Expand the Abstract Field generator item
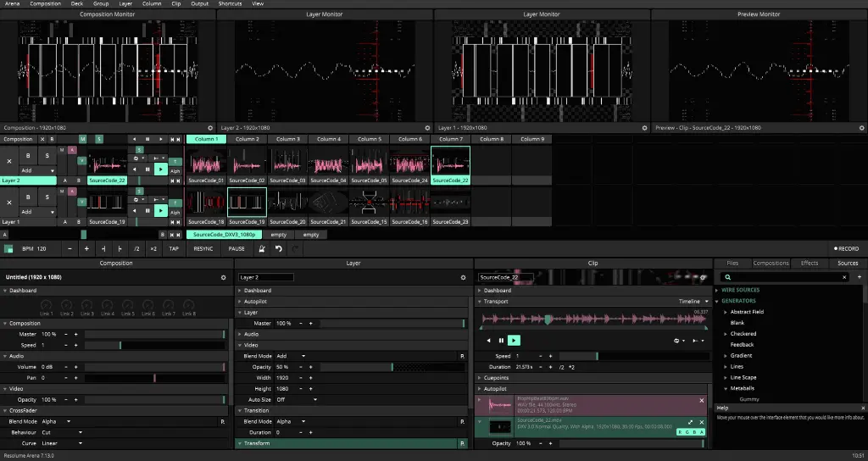868x461 pixels. (x=726, y=312)
